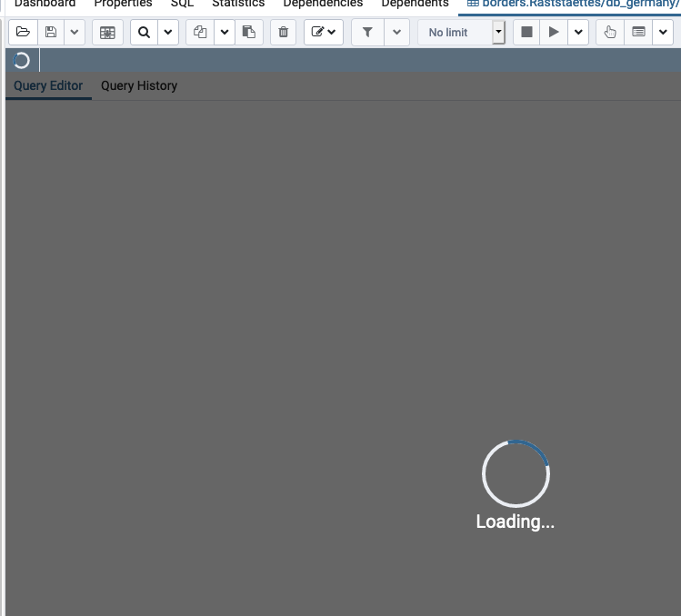Open the Dependents tab

coord(415,4)
